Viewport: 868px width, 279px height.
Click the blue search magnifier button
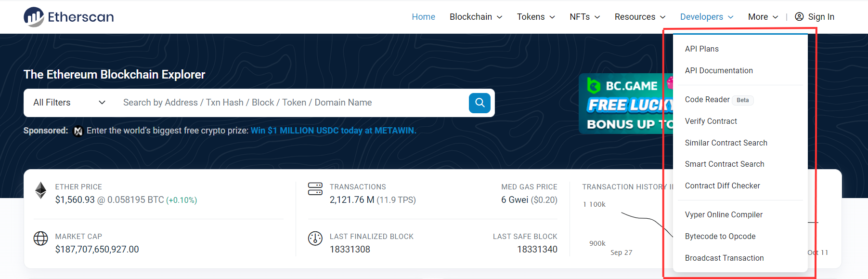tap(479, 103)
